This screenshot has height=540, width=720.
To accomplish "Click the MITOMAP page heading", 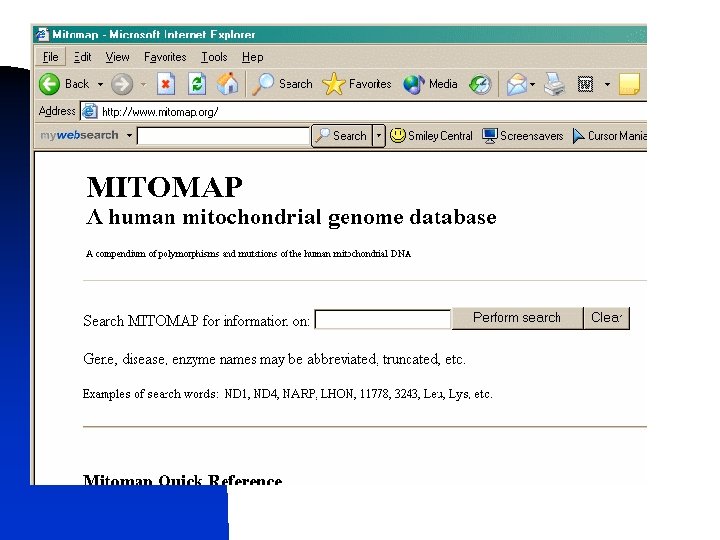I will coord(164,187).
